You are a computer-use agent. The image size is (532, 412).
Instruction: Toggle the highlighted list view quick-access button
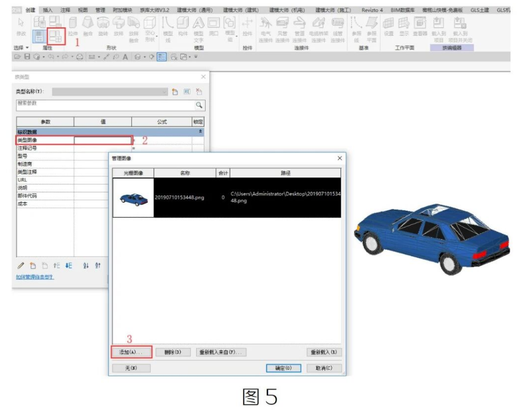161,56
